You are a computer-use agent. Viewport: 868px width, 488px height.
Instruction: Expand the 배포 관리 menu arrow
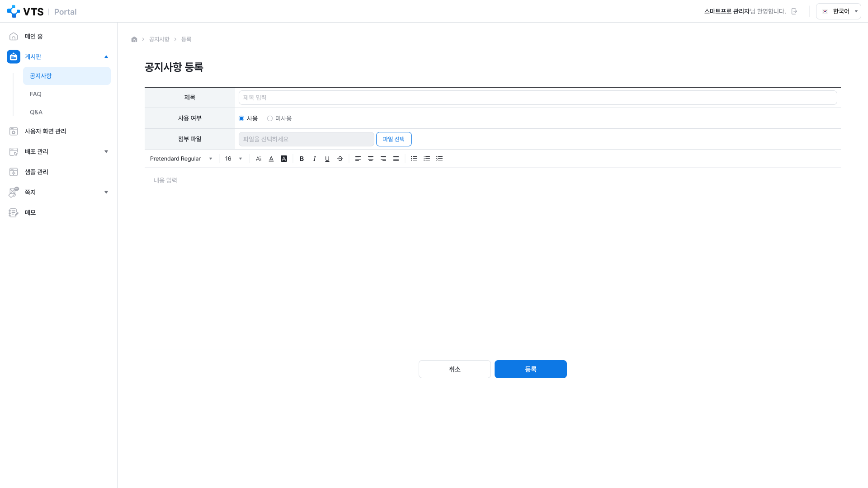[x=106, y=151]
